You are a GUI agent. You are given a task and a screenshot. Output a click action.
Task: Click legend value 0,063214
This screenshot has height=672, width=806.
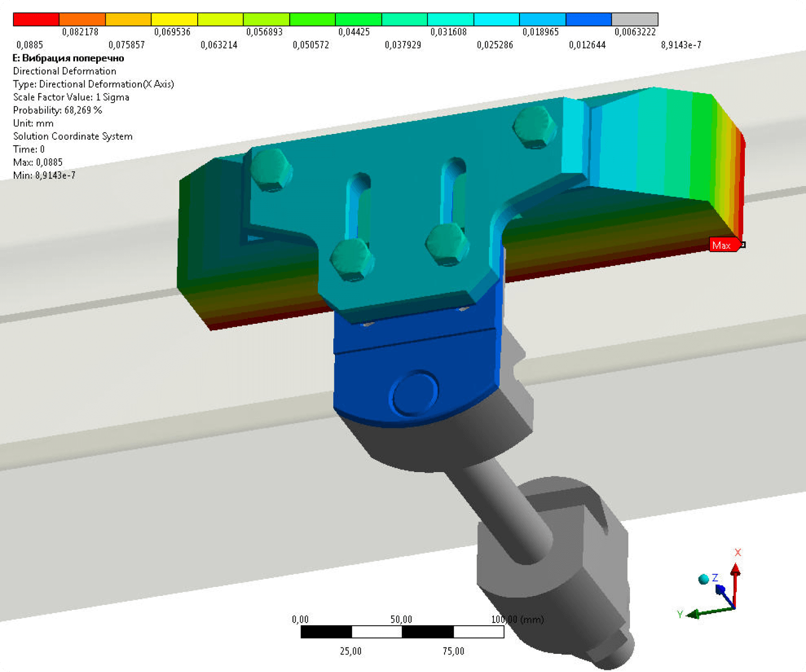coord(219,45)
